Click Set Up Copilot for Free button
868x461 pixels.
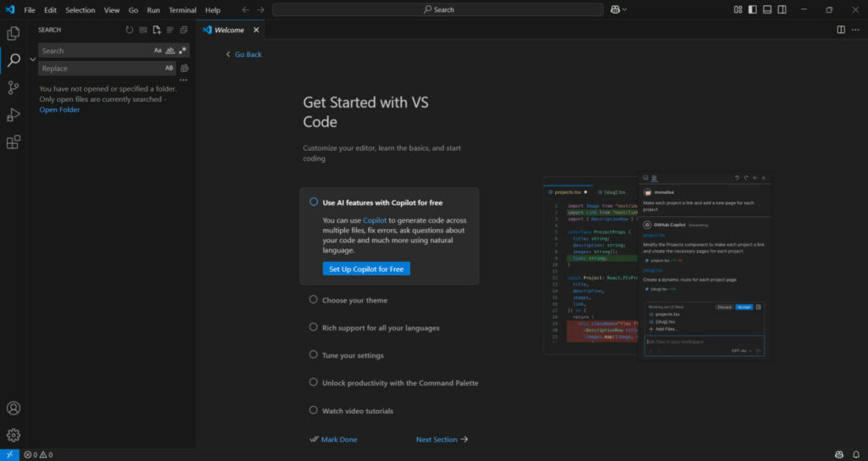(366, 269)
